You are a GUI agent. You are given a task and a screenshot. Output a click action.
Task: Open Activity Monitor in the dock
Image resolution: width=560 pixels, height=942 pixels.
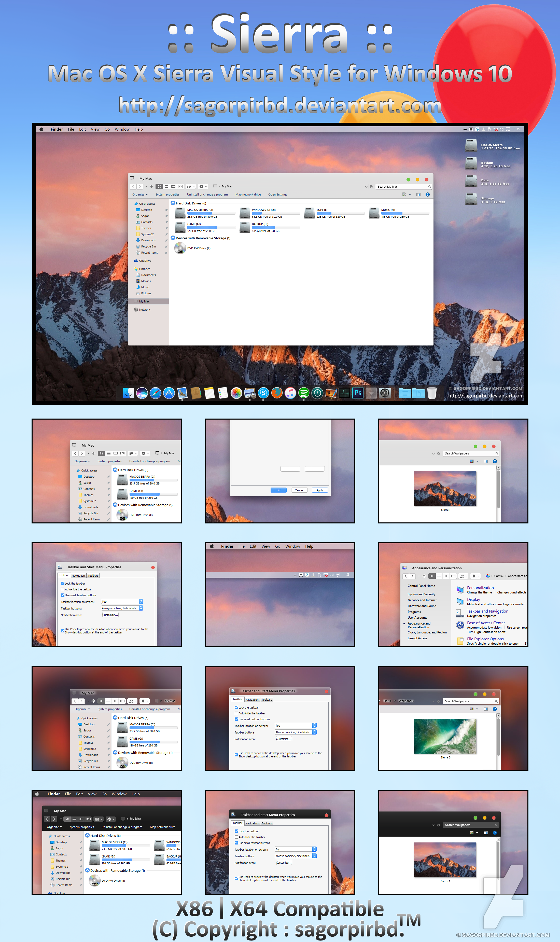pos(344,393)
